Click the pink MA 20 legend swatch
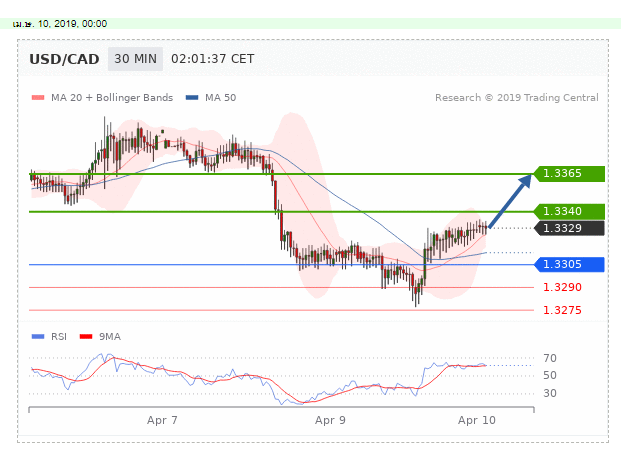The width and height of the screenshot is (621, 453). pos(38,98)
